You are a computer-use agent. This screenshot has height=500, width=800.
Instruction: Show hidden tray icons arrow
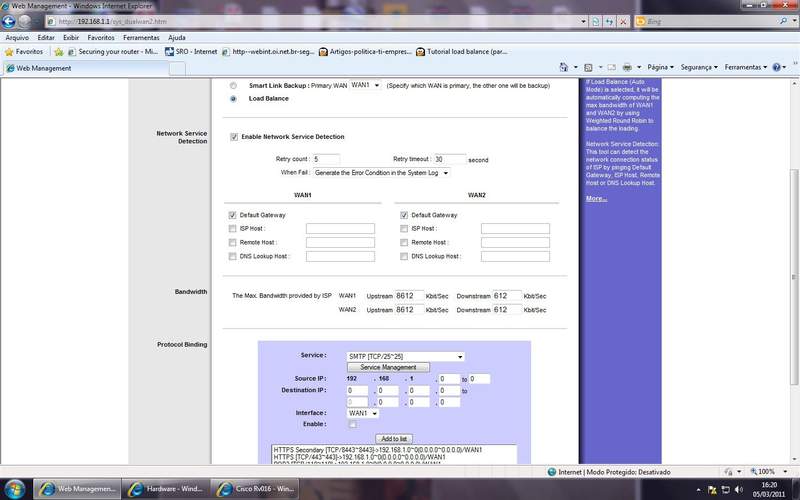click(698, 490)
